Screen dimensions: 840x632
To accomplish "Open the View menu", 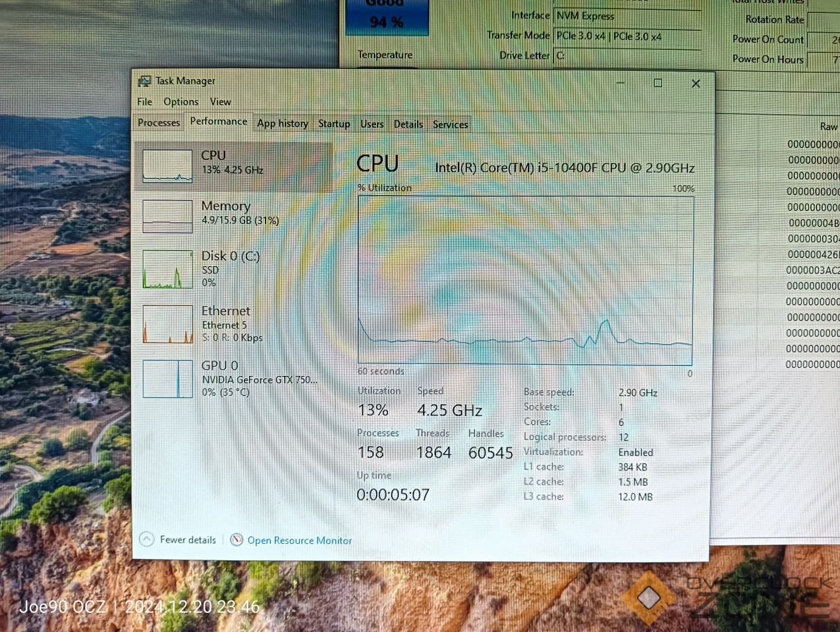I will click(220, 101).
